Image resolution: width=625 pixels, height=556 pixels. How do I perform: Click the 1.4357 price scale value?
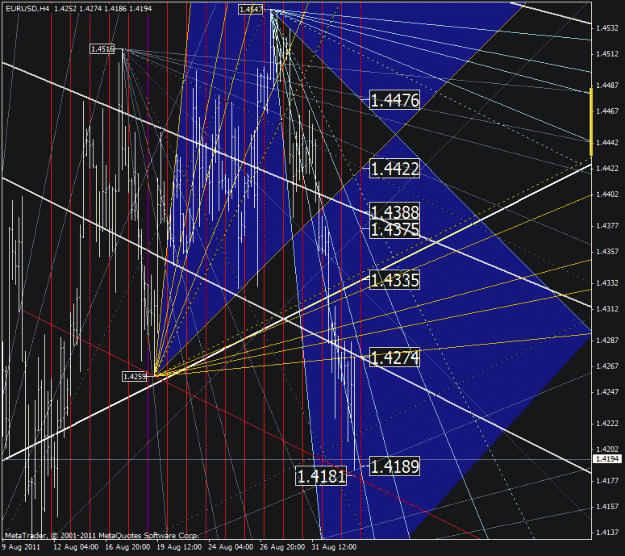click(x=607, y=251)
